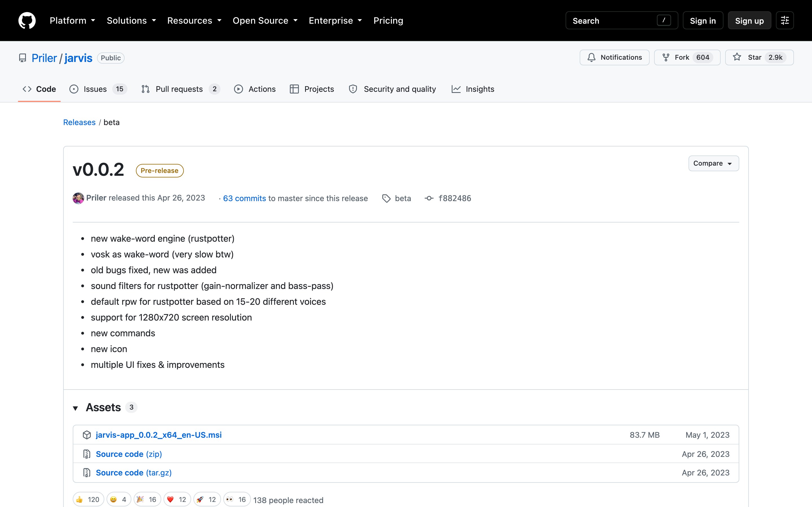Click the zip file icon for Source code (zip)
812x507 pixels.
click(x=87, y=454)
